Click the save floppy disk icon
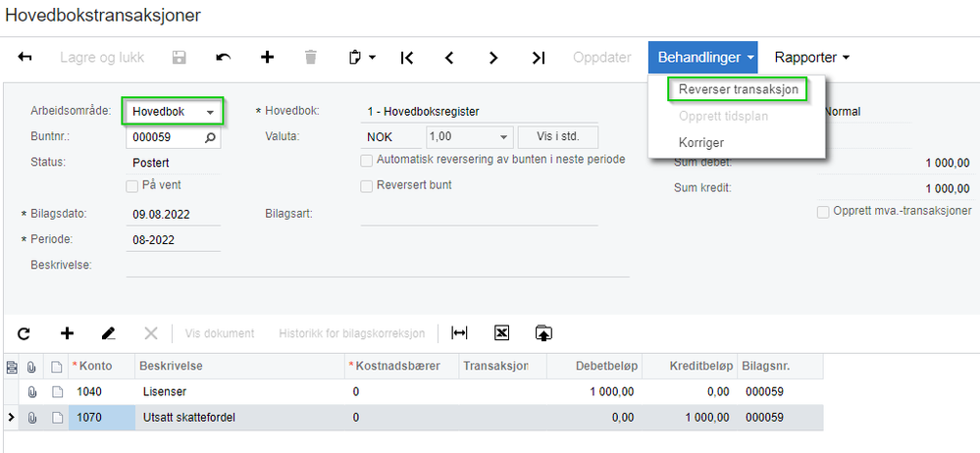Screen dimensions: 980x453 click(x=180, y=58)
